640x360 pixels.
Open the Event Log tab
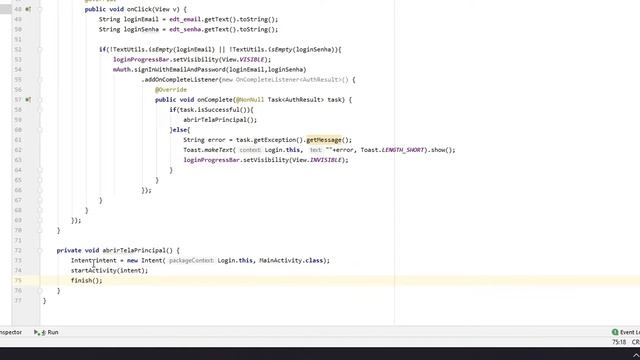626,332
